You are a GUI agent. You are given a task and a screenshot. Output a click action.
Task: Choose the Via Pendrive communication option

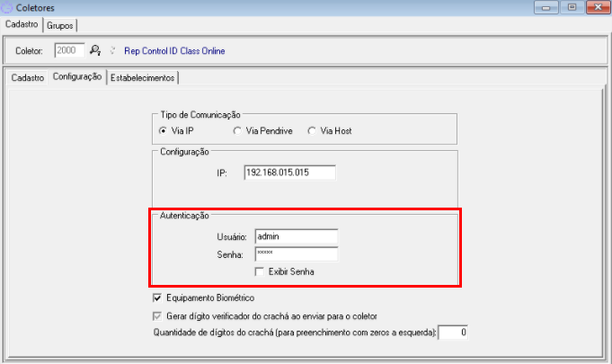tap(237, 130)
